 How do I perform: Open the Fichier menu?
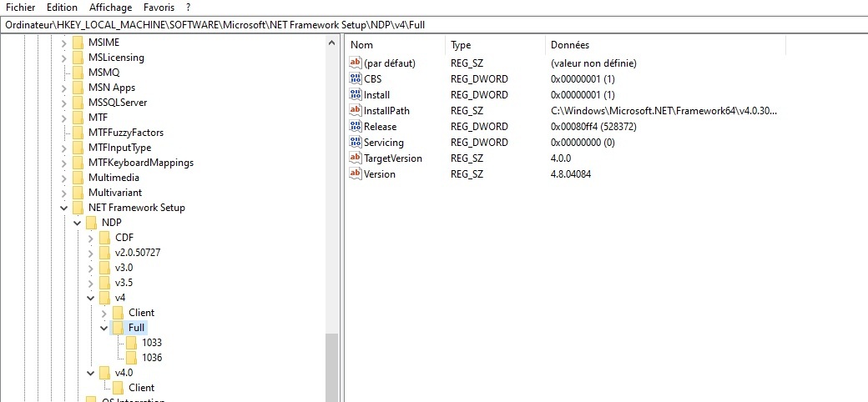point(21,8)
